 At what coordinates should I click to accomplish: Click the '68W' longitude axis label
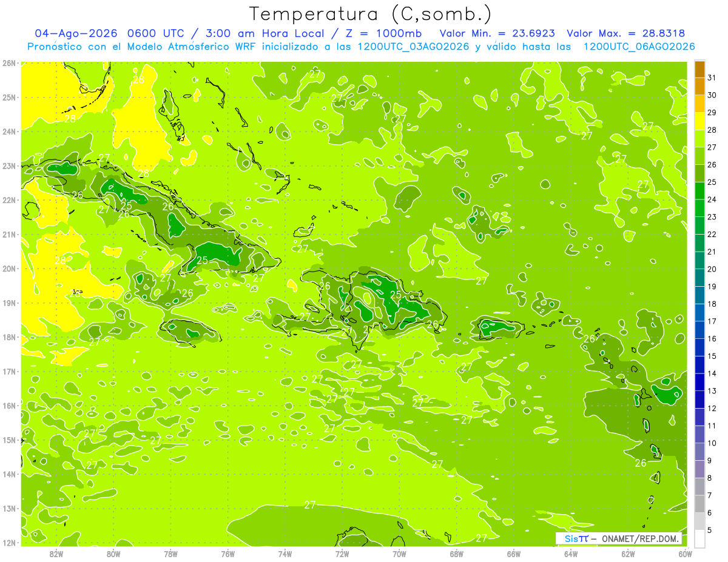point(456,554)
